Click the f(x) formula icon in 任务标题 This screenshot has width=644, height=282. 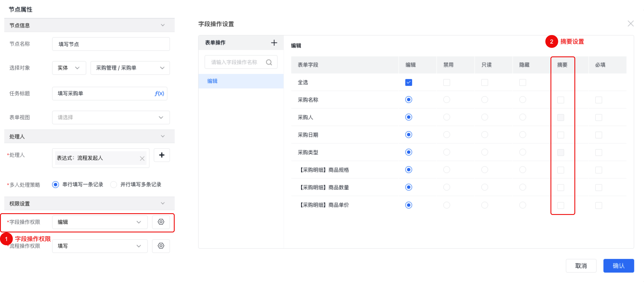[159, 94]
